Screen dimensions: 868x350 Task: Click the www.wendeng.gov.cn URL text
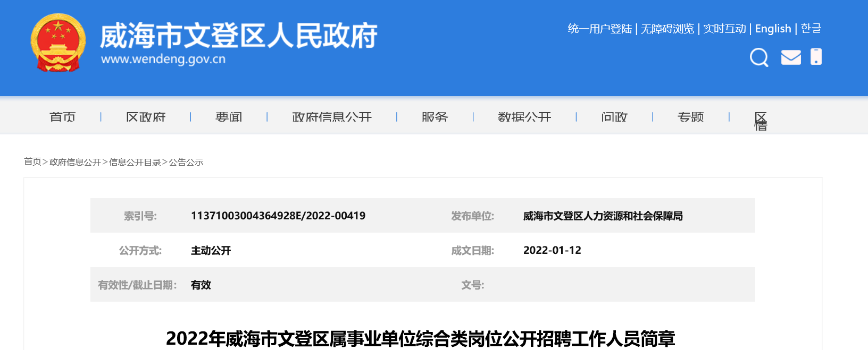coord(163,59)
